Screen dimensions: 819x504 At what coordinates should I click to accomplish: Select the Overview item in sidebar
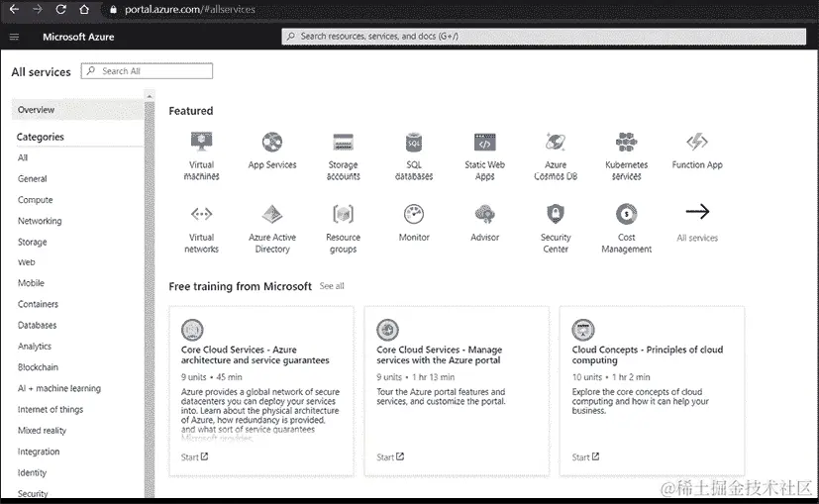click(77, 110)
